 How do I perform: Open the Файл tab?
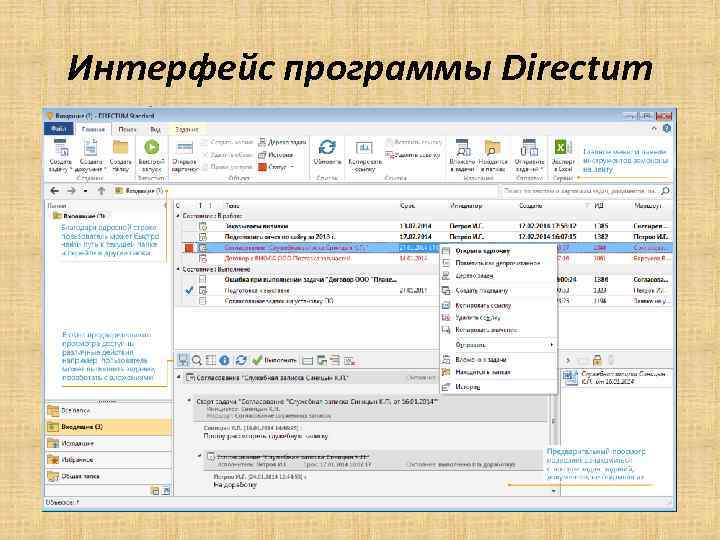[x=59, y=129]
